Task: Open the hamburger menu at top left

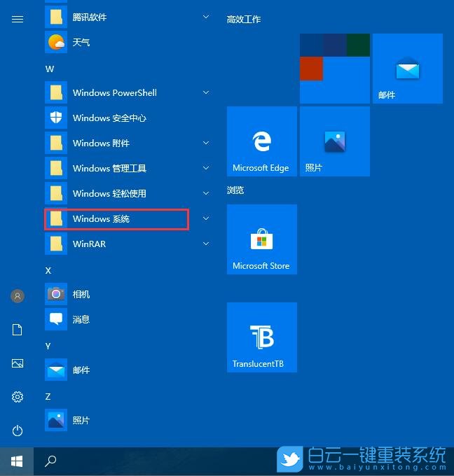Action: [18, 19]
